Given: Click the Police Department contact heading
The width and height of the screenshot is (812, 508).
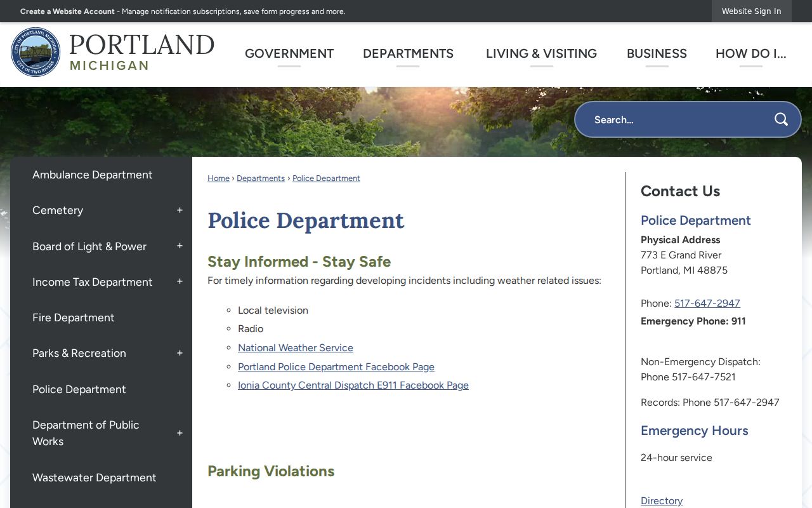Looking at the screenshot, I should click(696, 220).
